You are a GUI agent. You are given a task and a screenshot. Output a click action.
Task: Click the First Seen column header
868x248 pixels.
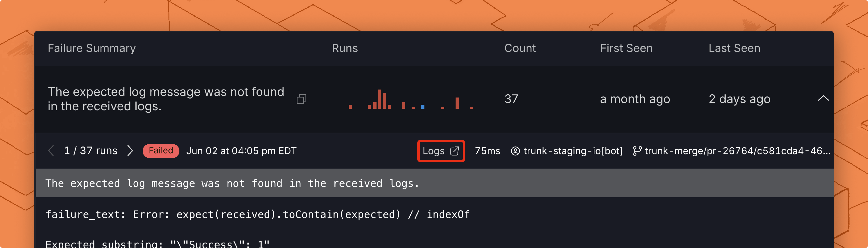626,48
